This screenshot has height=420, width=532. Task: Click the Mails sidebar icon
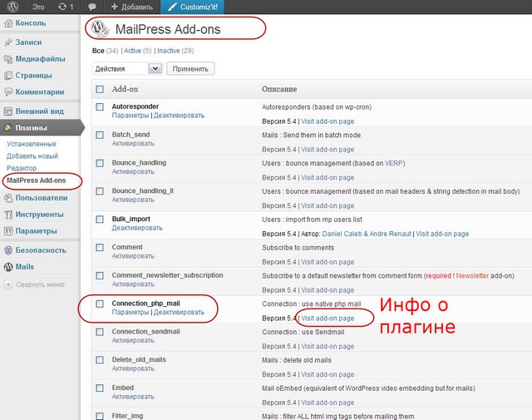click(x=8, y=267)
